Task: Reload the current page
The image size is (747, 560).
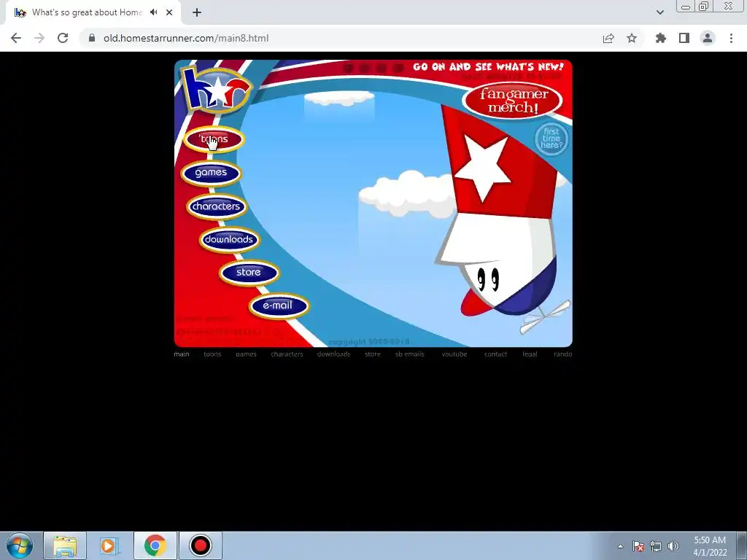Action: pyautogui.click(x=63, y=38)
